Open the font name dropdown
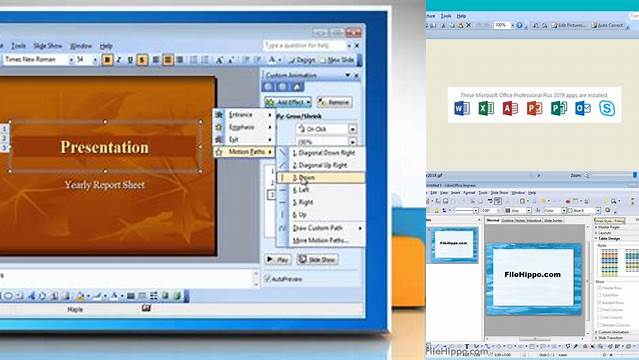The height and width of the screenshot is (360, 639). tap(71, 60)
